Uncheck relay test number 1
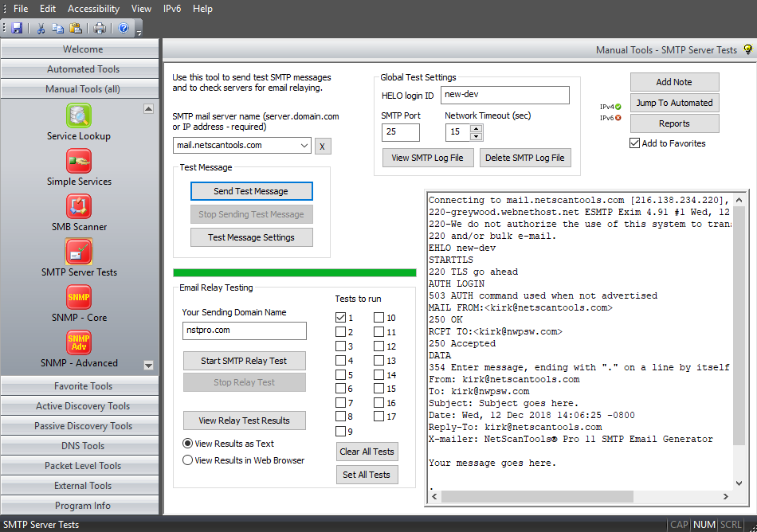This screenshot has width=757, height=532. point(339,317)
